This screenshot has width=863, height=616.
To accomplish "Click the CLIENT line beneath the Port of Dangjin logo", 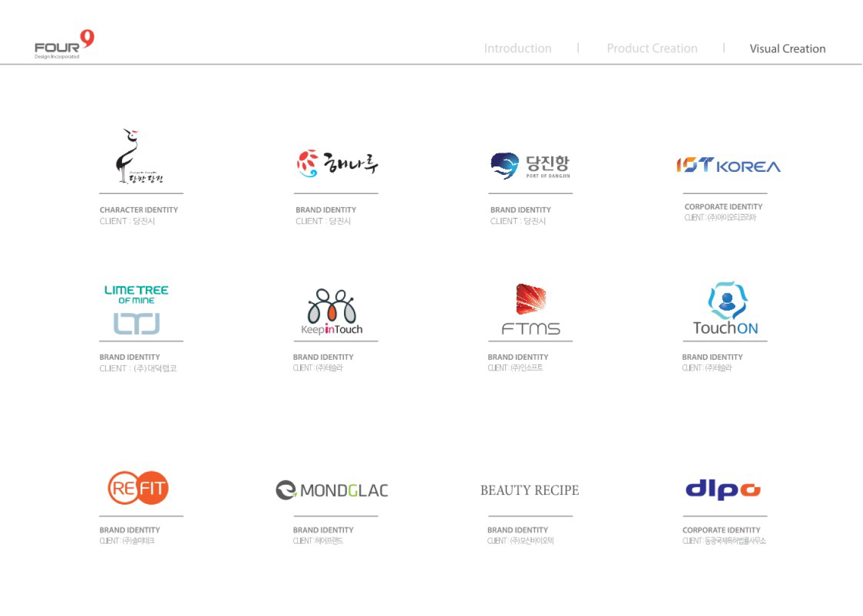I will click(518, 221).
